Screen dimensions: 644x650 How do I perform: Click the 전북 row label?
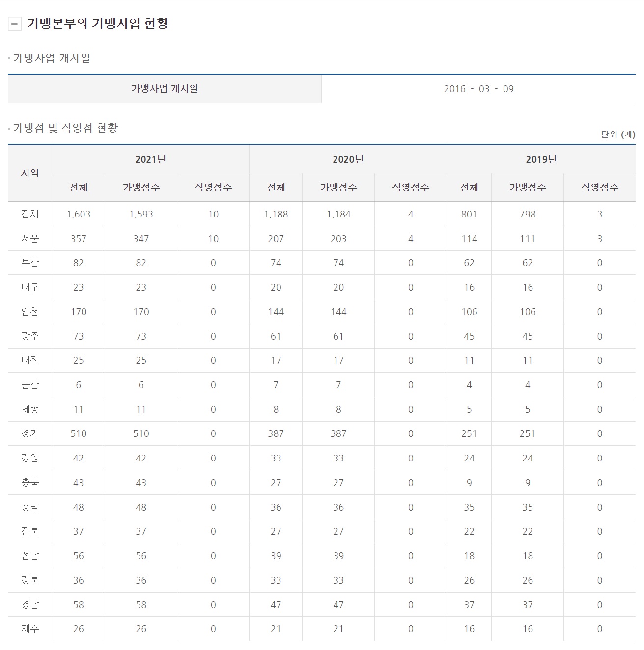tap(30, 531)
